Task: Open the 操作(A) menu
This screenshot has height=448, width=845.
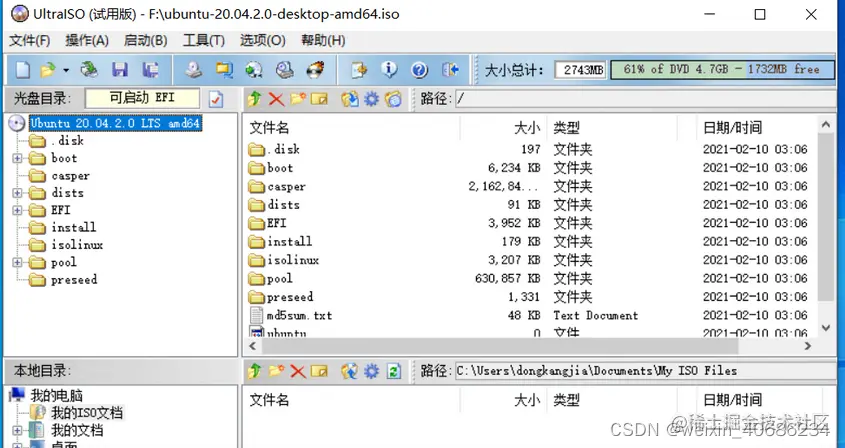Action: tap(87, 40)
